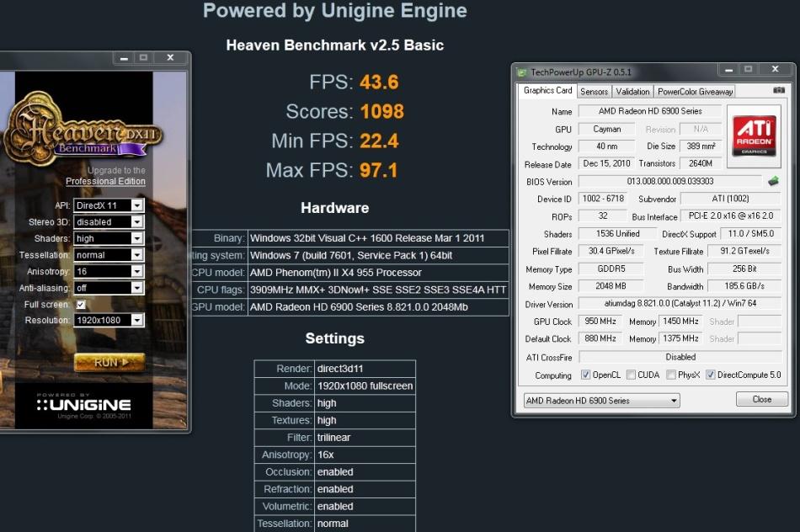800x532 pixels.
Task: Click the Mode 1920x1080 fullscreen cell
Action: click(365, 386)
